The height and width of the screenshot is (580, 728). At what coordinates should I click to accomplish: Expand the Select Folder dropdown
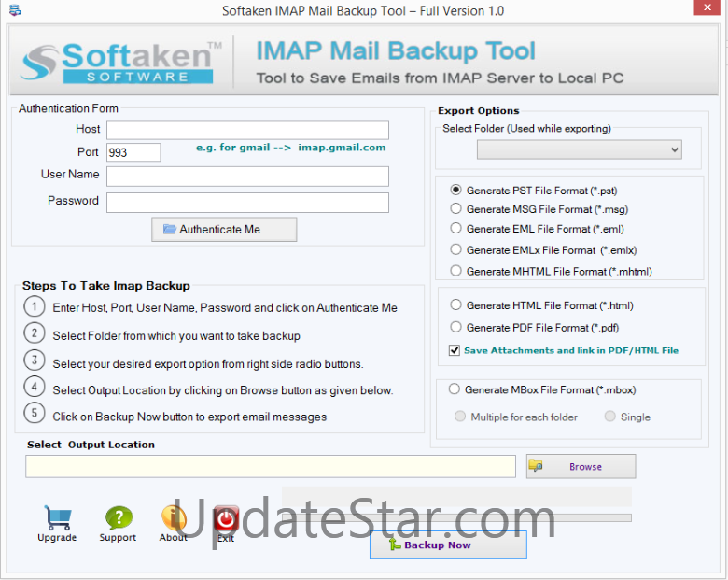pos(580,149)
